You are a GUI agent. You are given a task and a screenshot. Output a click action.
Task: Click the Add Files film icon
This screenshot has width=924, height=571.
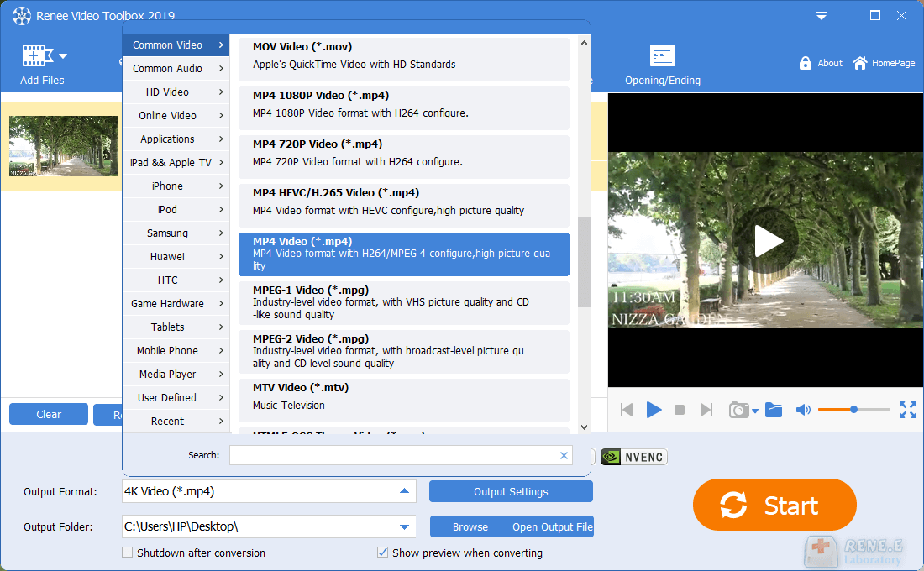click(x=37, y=55)
